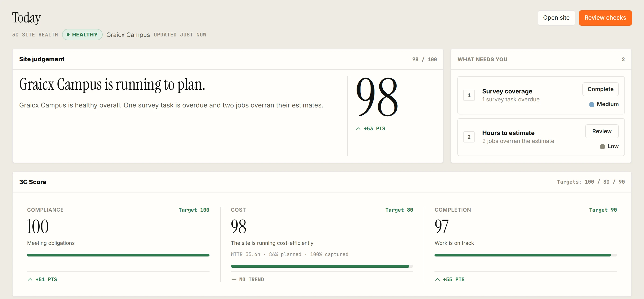Image resolution: width=644 pixels, height=299 pixels.
Task: Click 'UPDATED JUST NOW' text
Action: click(x=180, y=35)
